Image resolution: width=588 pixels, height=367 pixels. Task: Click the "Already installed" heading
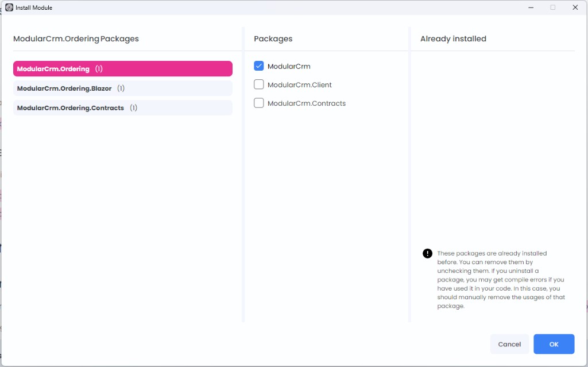(453, 38)
